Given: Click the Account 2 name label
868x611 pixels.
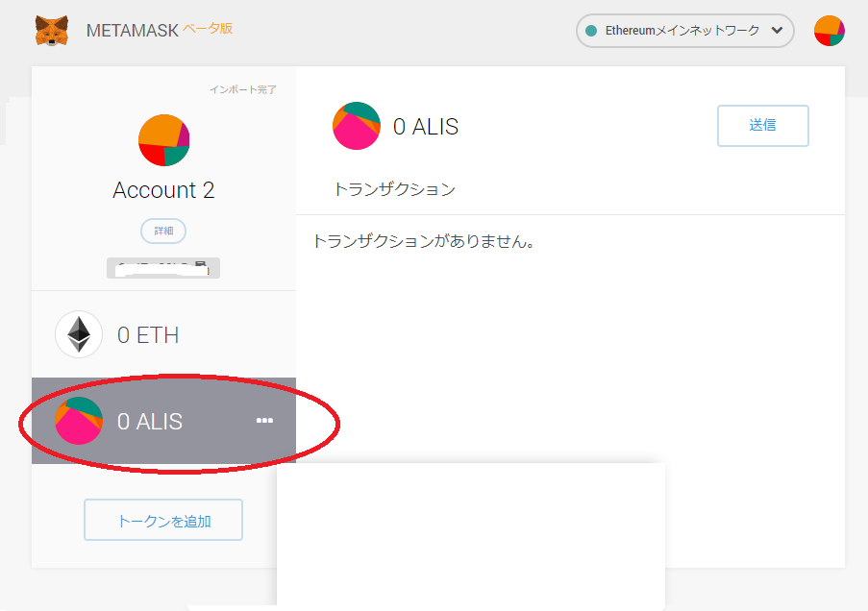Looking at the screenshot, I should pyautogui.click(x=163, y=190).
